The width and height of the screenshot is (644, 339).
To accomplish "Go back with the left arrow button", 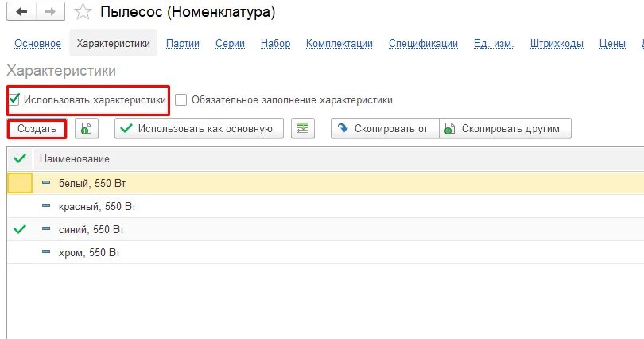I will pyautogui.click(x=21, y=11).
